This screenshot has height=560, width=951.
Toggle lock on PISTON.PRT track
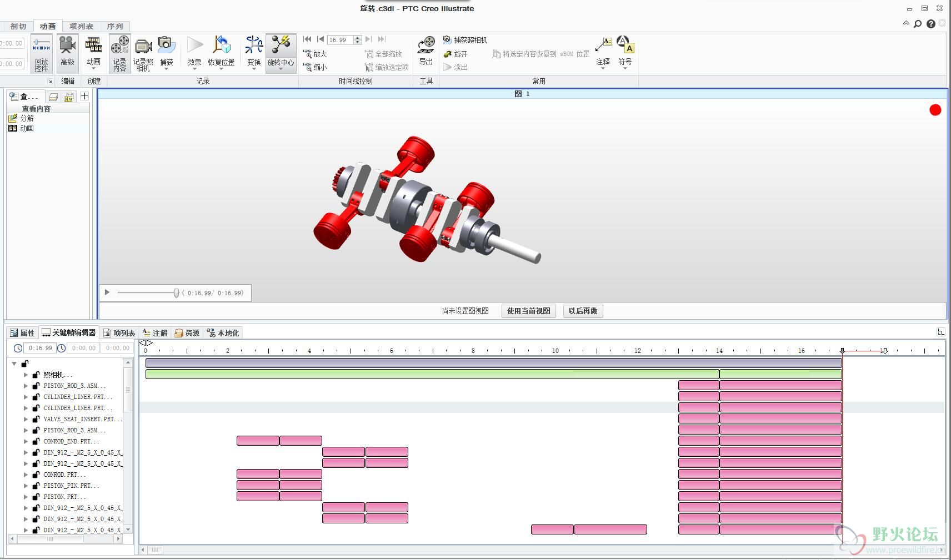pyautogui.click(x=36, y=497)
